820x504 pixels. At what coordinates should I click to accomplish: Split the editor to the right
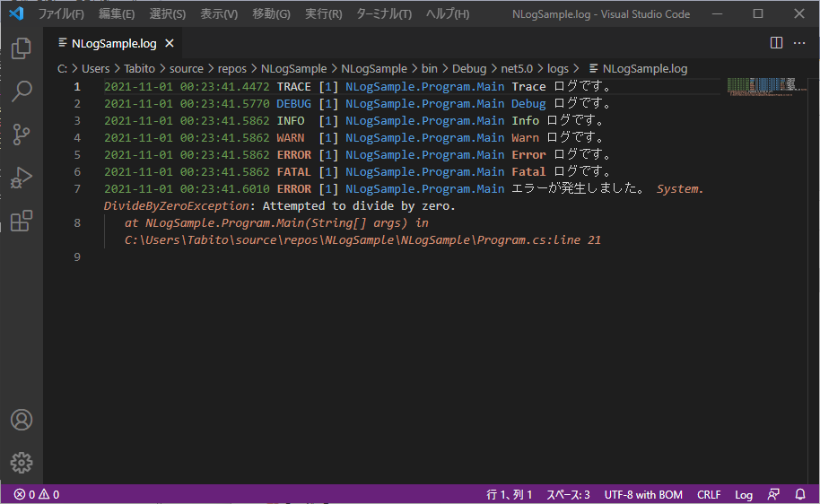coord(777,43)
